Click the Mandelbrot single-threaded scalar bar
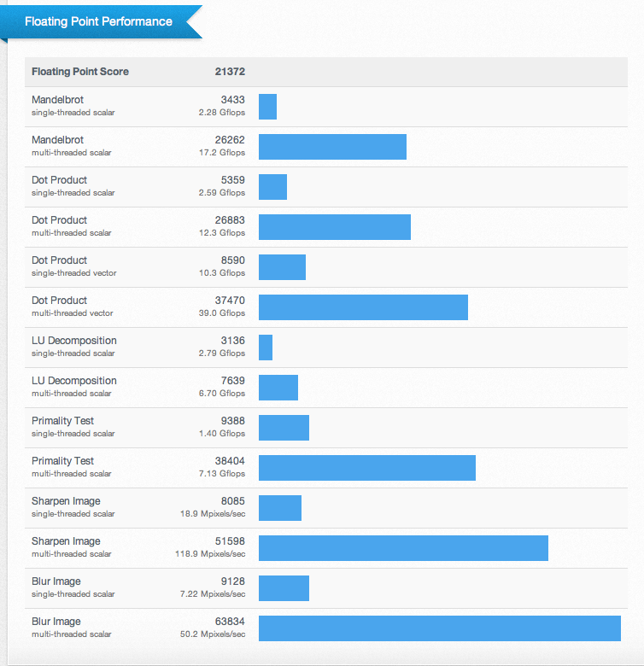The height and width of the screenshot is (666, 644). 267,107
